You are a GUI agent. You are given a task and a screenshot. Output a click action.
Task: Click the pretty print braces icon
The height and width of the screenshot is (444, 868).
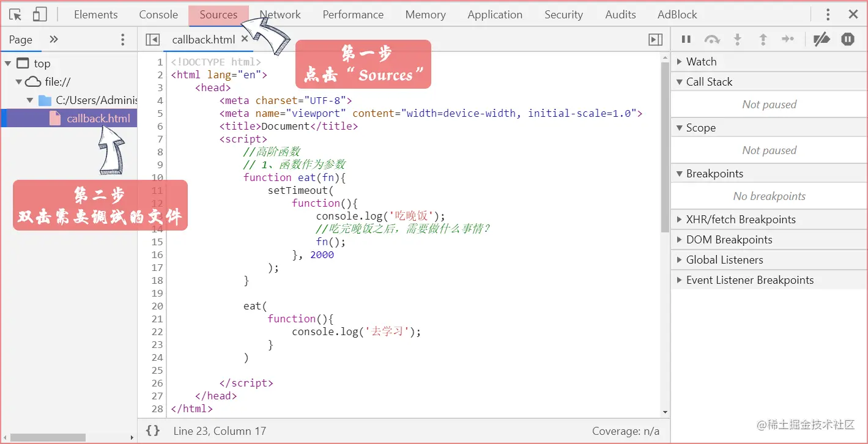point(153,431)
